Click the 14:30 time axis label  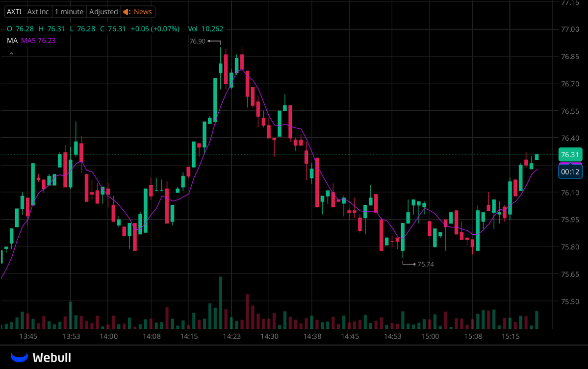[270, 336]
